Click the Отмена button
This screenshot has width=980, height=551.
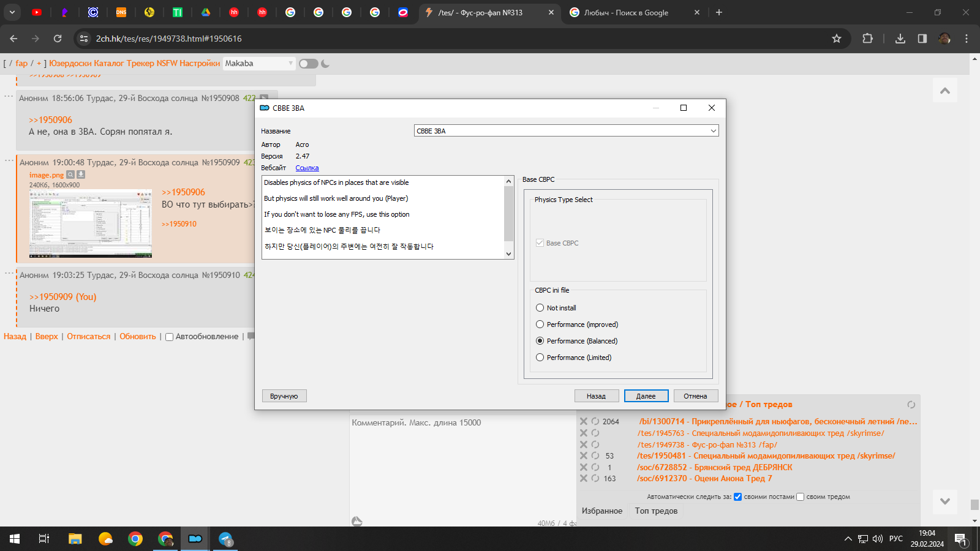pos(696,396)
